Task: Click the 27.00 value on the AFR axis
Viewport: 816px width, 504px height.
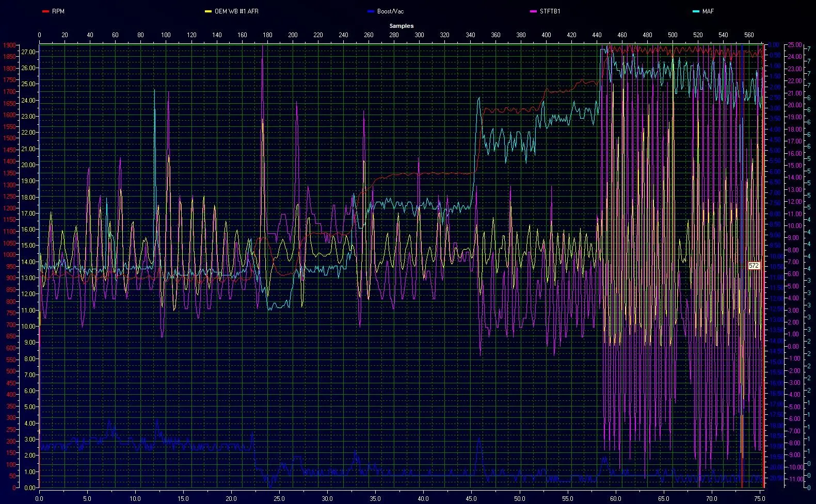Action: (28, 52)
